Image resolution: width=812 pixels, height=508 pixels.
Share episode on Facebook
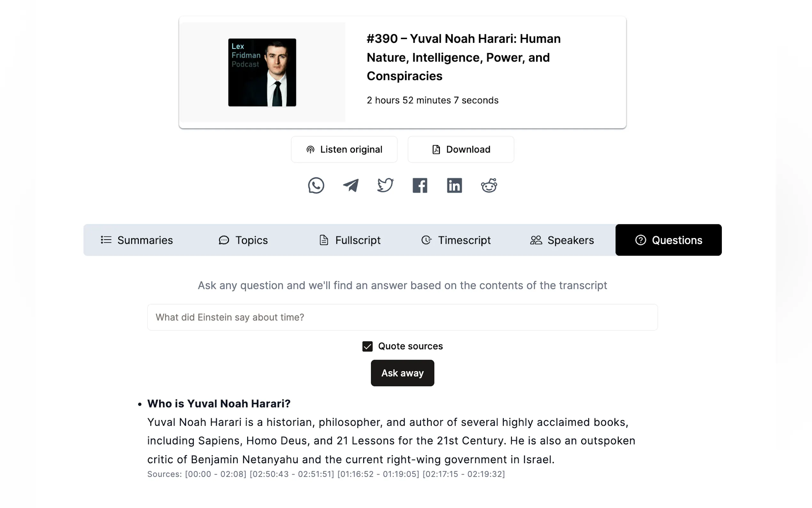[420, 186]
